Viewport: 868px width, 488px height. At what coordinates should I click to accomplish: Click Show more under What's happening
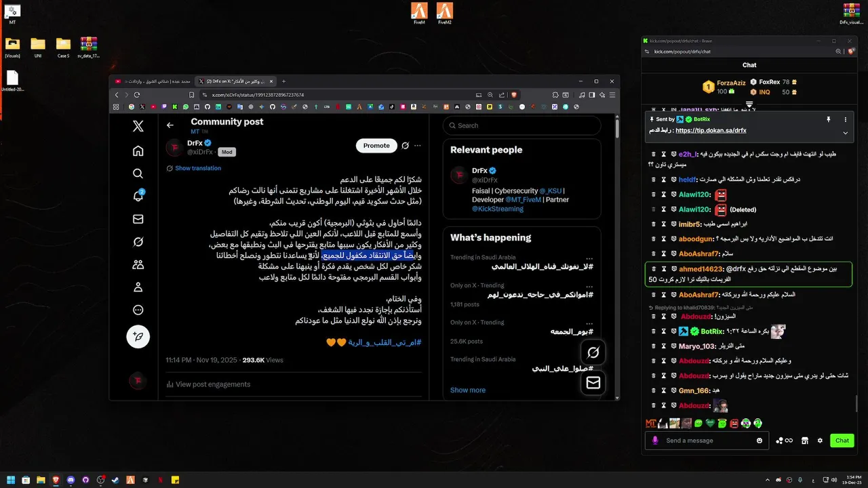[468, 390]
